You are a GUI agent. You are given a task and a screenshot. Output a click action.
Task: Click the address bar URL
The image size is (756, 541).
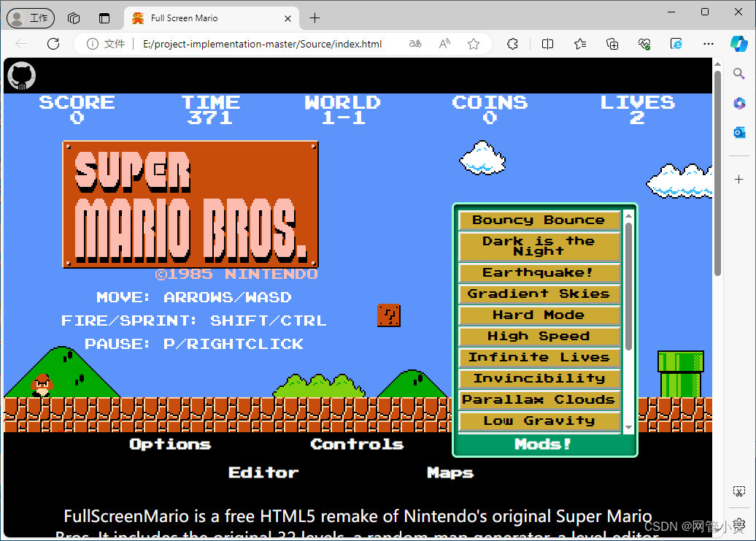262,44
